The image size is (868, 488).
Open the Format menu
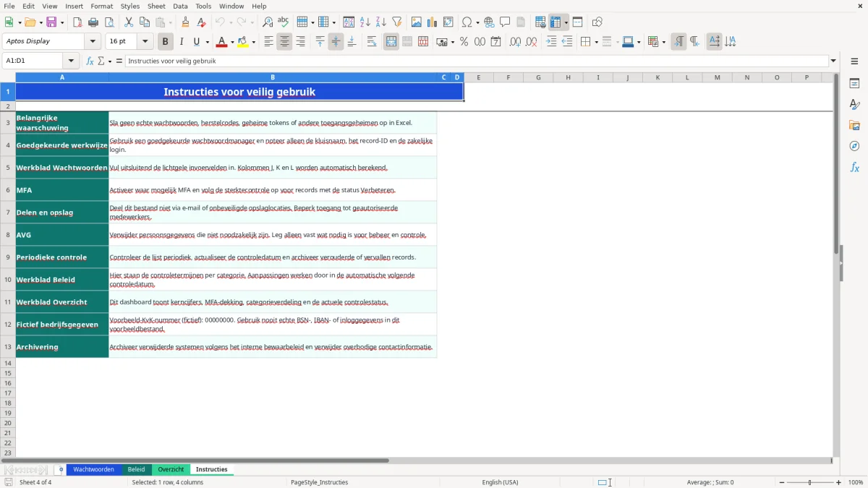[x=101, y=6]
